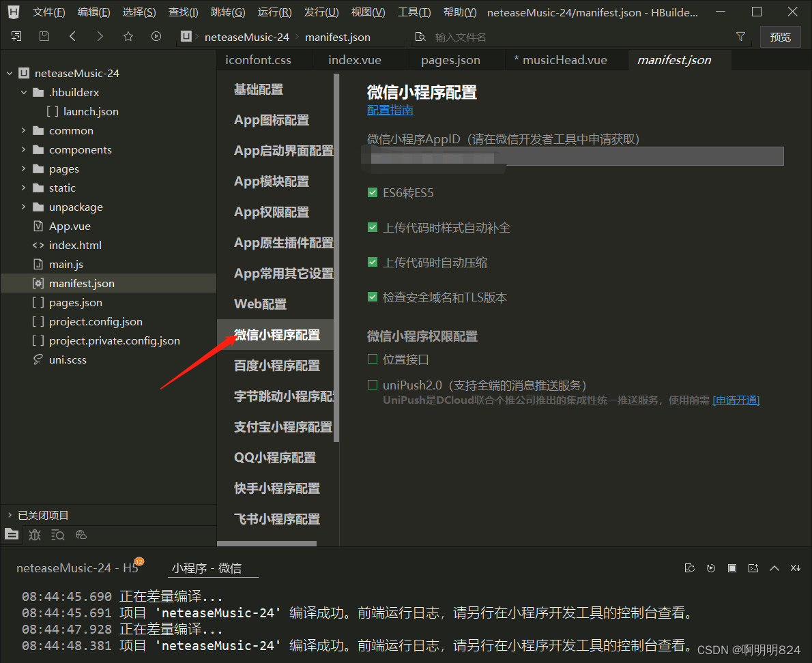Stop the running task via stop icon
Screen dimensions: 812x663
pos(732,568)
